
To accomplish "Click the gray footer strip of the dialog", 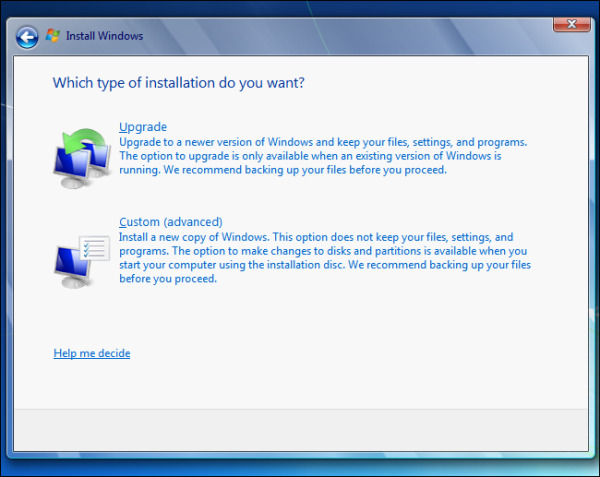I will point(301,430).
